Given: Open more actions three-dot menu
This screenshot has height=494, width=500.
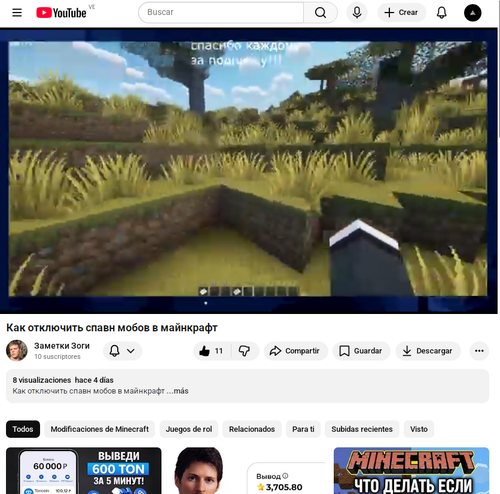Looking at the screenshot, I should point(479,351).
